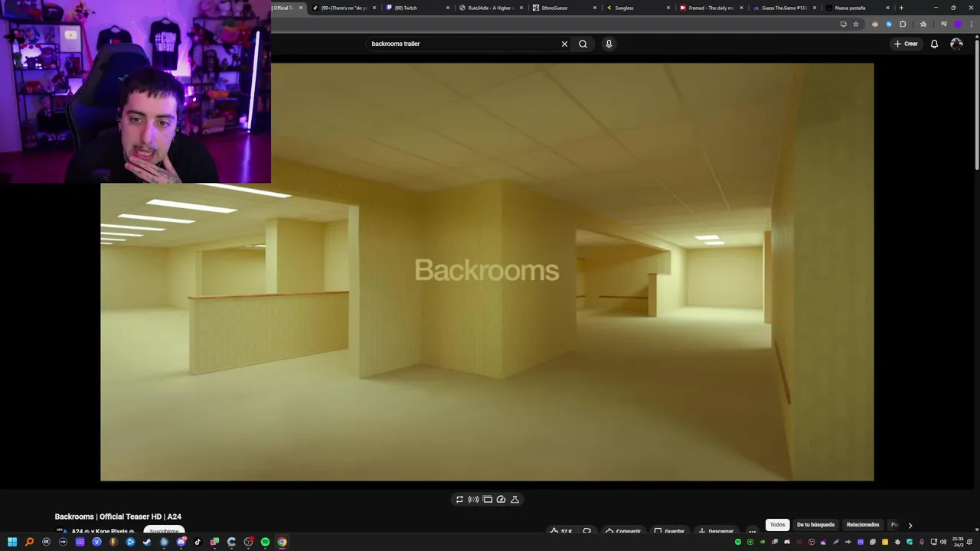Click the Descargar download button
This screenshot has height=551, width=980.
pyautogui.click(x=716, y=531)
